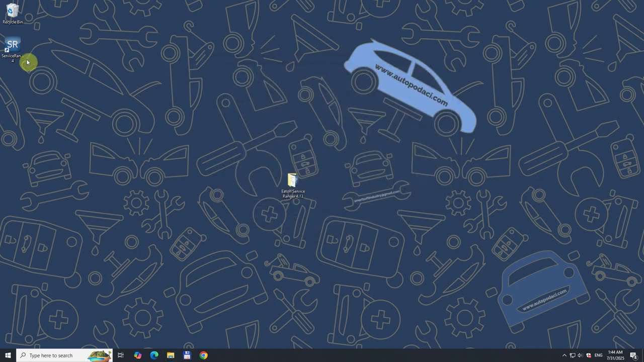Select the Recycle Bin desktop icon
644x362 pixels.
click(13, 14)
